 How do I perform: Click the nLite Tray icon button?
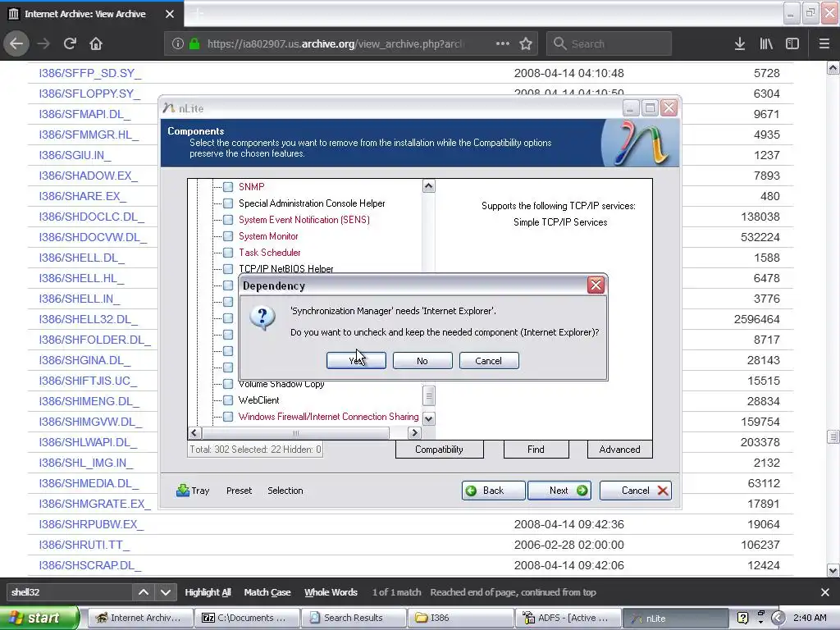[x=193, y=491]
